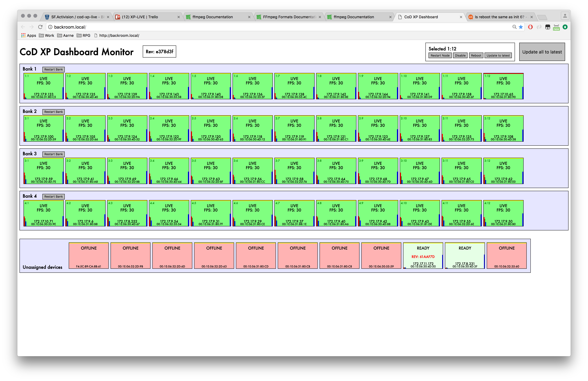The height and width of the screenshot is (381, 588).
Task: Select node tile 4:1 at 172.17.10.71
Action: (x=44, y=213)
